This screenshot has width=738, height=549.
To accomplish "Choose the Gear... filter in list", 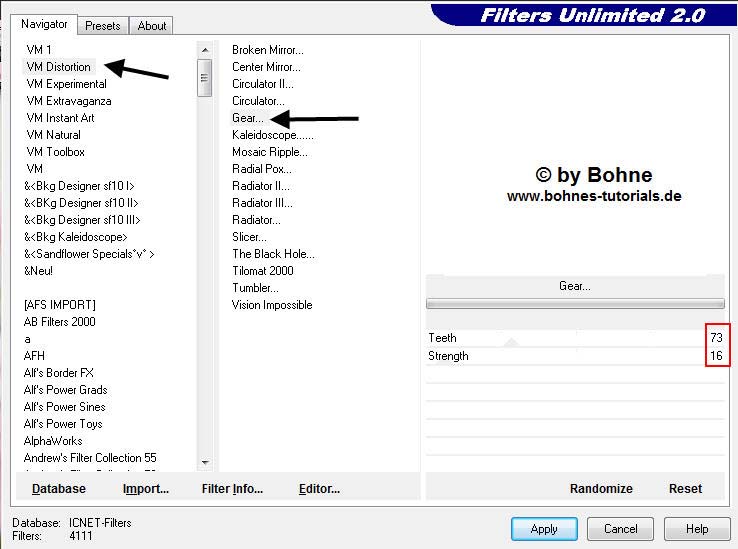I will pos(248,118).
